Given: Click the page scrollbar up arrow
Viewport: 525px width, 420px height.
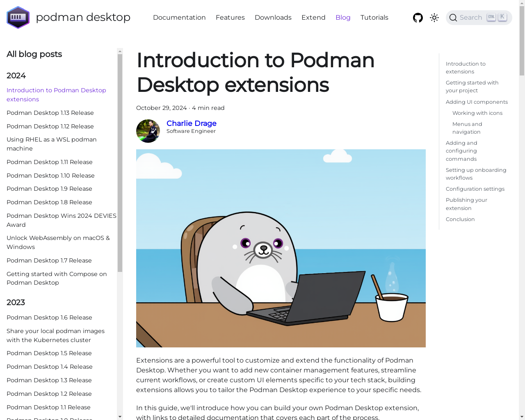Looking at the screenshot, I should pos(522,3).
